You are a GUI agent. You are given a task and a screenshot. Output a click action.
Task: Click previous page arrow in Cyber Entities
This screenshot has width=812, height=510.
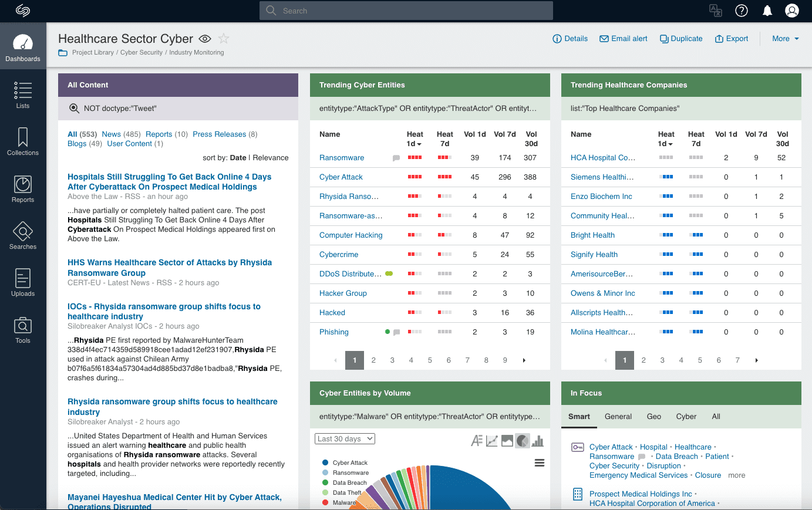[336, 360]
